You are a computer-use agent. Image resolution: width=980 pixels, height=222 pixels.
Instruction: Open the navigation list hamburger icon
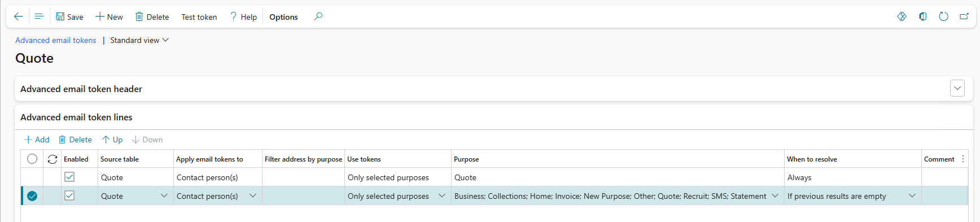tap(39, 16)
